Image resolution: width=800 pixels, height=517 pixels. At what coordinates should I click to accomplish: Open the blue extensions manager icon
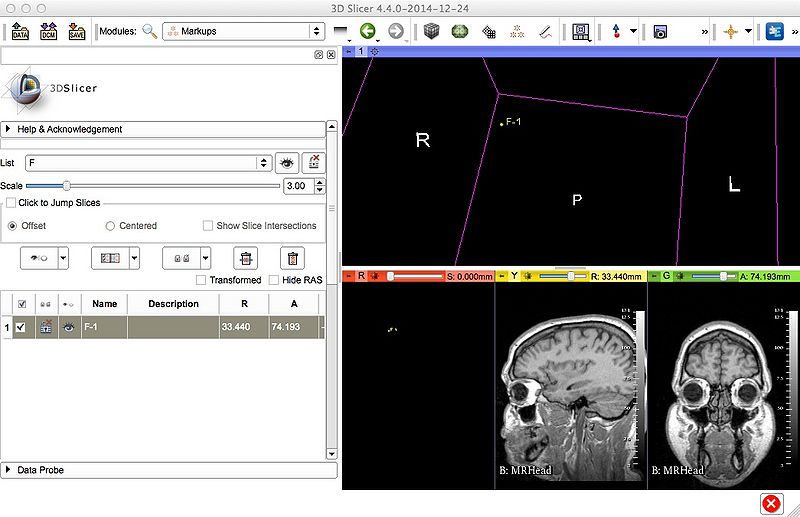(x=774, y=31)
